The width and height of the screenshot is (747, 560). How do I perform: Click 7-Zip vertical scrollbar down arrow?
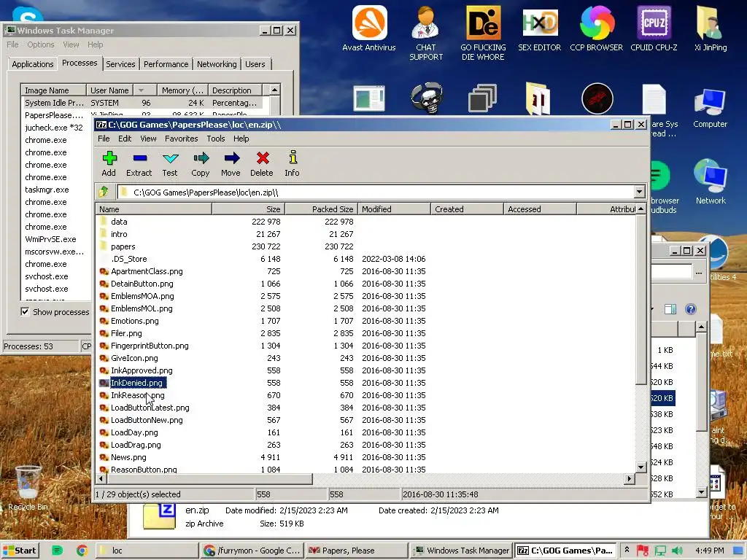point(640,467)
